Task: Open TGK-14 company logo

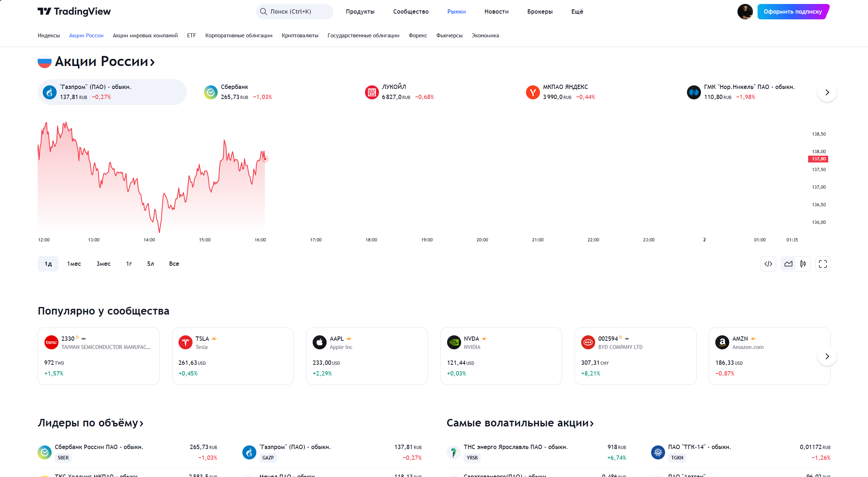Action: [658, 452]
